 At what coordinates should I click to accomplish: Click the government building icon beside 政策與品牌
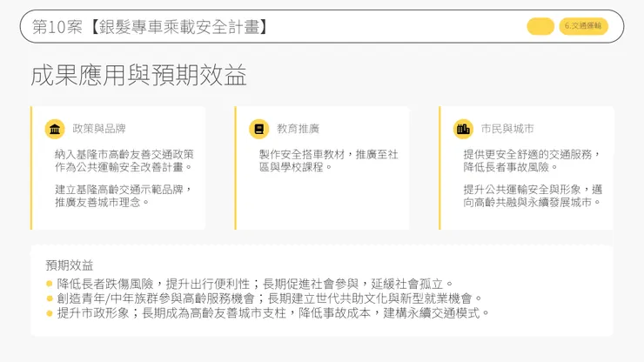click(55, 129)
